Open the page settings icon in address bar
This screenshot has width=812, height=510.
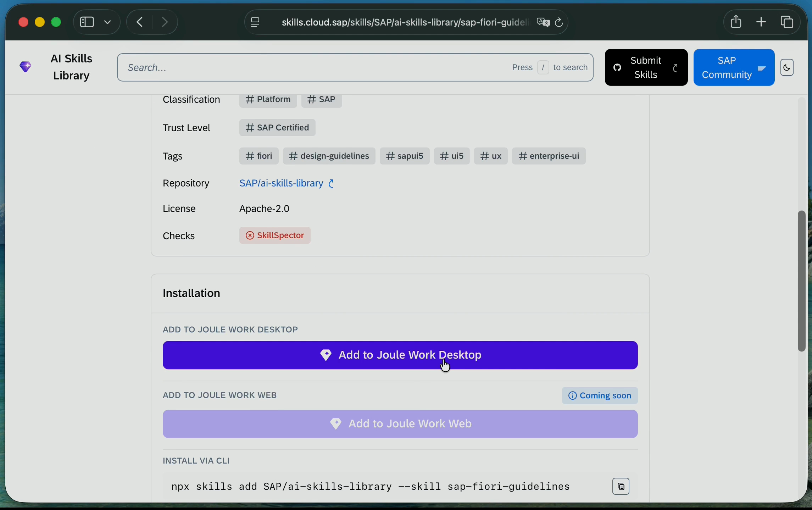pyautogui.click(x=255, y=22)
